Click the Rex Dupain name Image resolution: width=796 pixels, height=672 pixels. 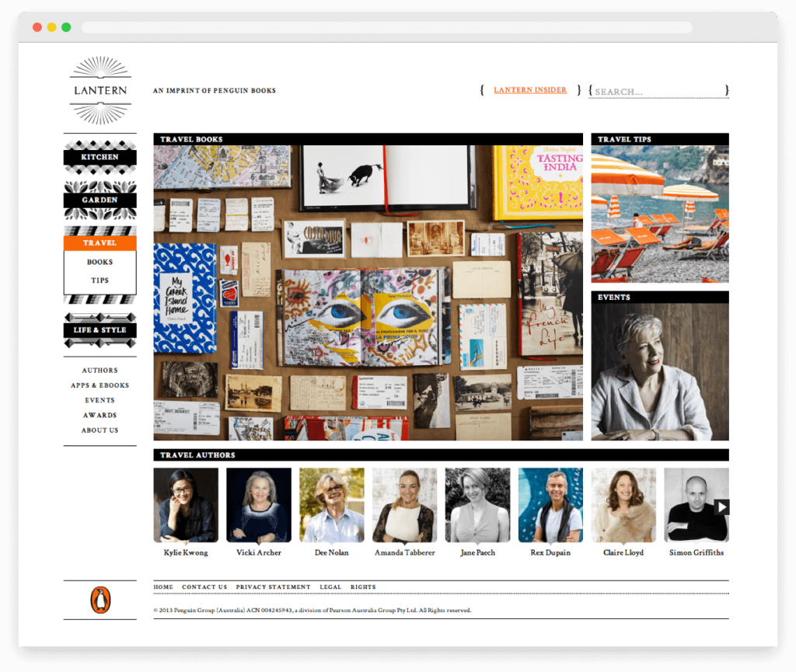550,553
